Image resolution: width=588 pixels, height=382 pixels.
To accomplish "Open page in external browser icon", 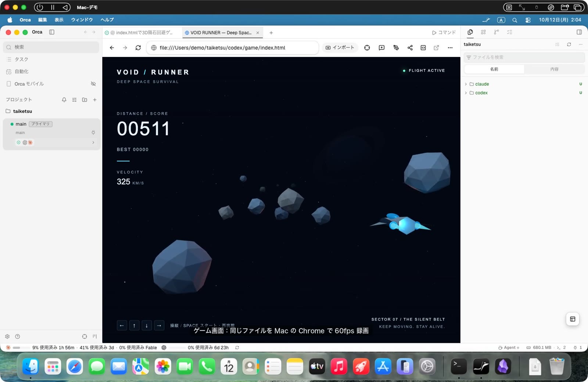I will tap(437, 48).
